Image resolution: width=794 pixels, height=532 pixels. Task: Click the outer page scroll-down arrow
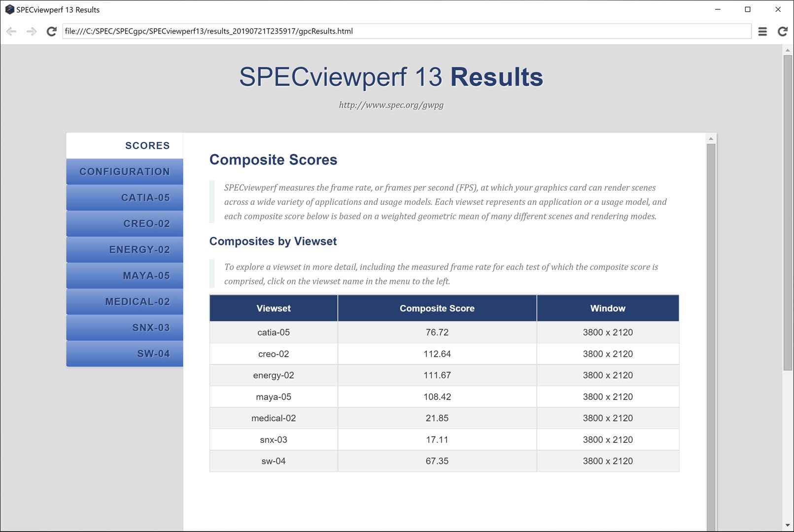pyautogui.click(x=788, y=526)
